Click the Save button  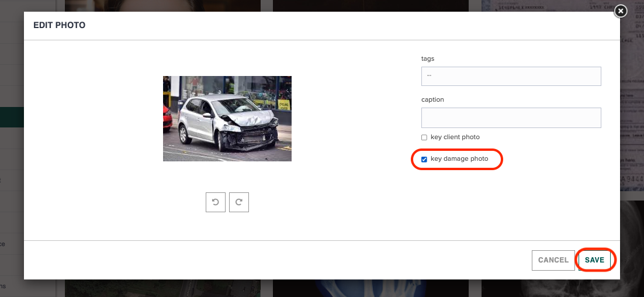click(x=595, y=260)
